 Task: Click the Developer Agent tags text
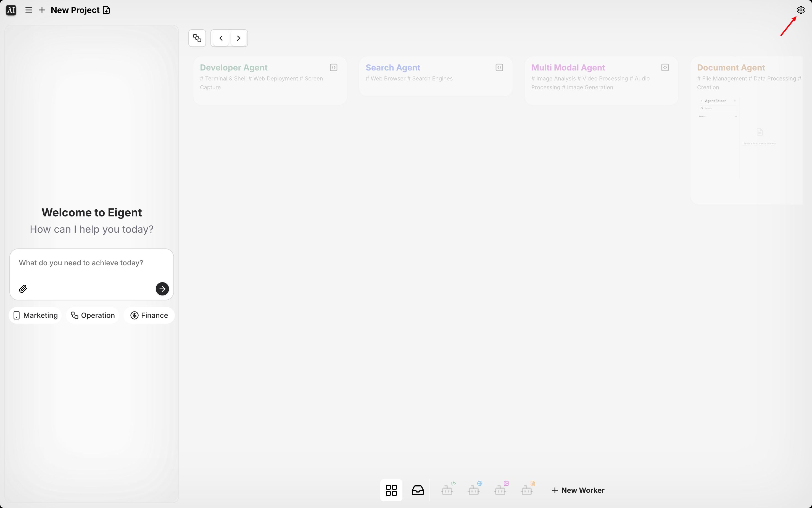pos(261,83)
